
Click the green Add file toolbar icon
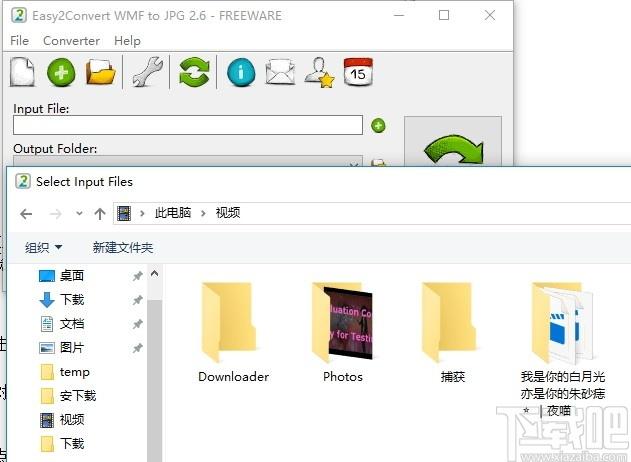click(x=61, y=73)
